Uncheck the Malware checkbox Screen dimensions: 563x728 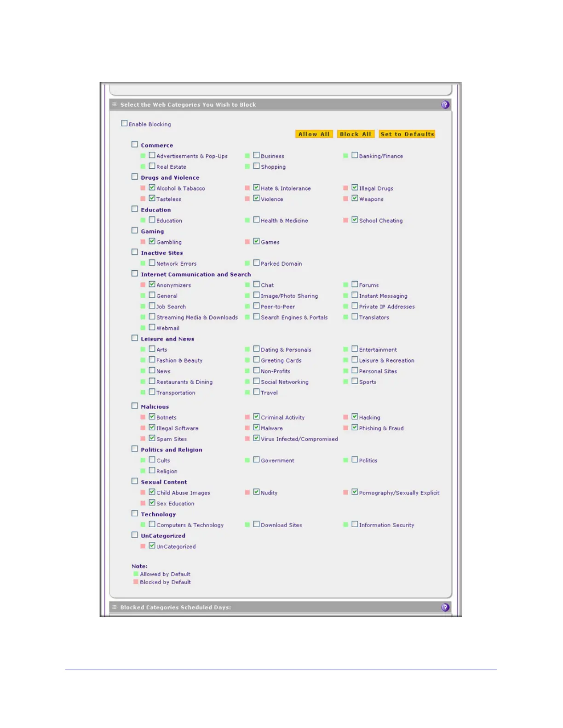(x=257, y=427)
